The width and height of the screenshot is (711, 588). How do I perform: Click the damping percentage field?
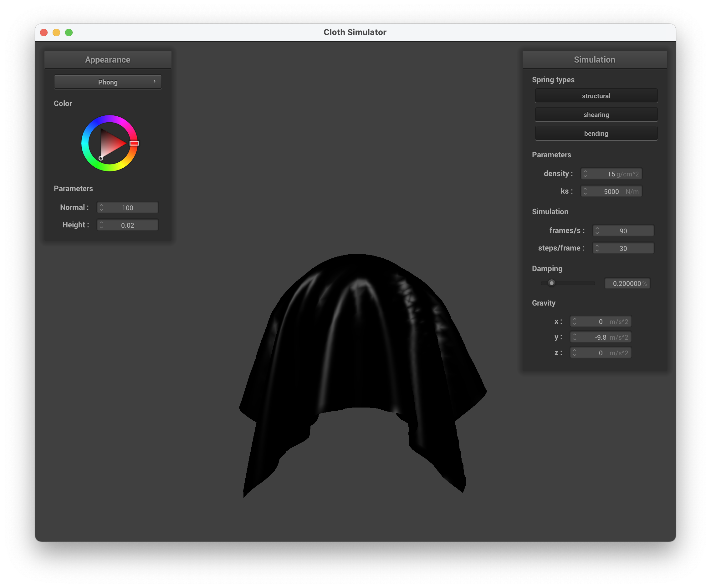click(x=627, y=283)
